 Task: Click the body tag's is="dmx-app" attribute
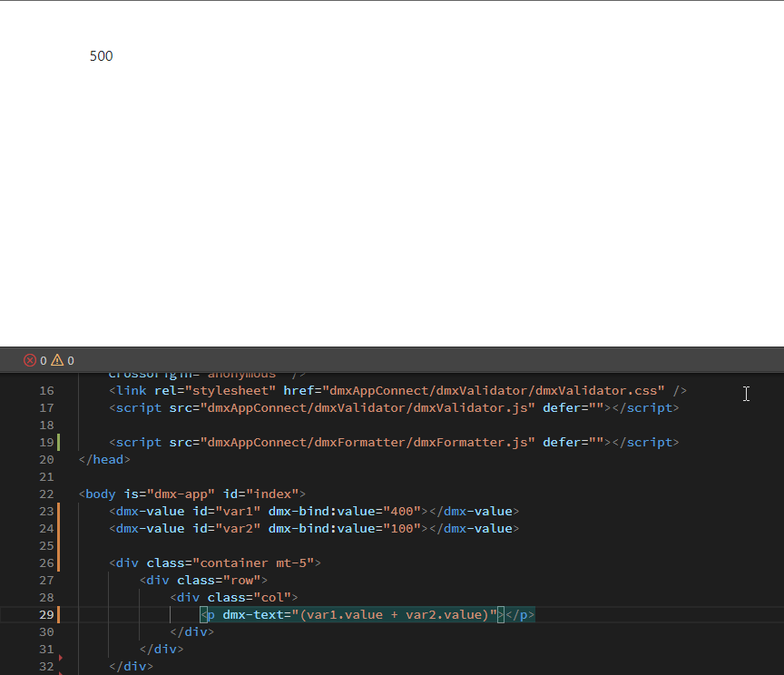(171, 494)
